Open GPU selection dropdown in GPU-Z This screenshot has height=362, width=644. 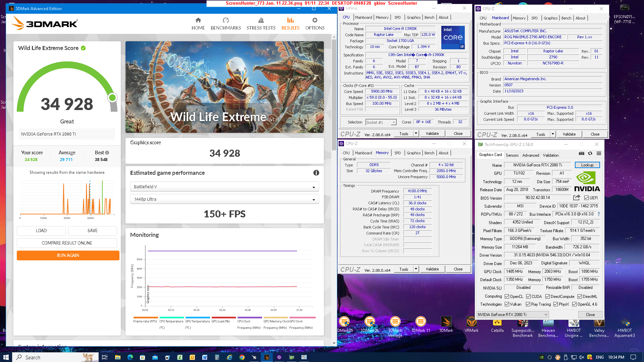tap(513, 315)
